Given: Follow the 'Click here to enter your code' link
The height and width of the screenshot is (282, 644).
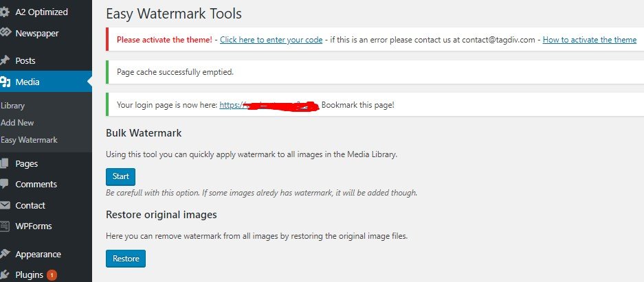Looking at the screenshot, I should [x=271, y=40].
